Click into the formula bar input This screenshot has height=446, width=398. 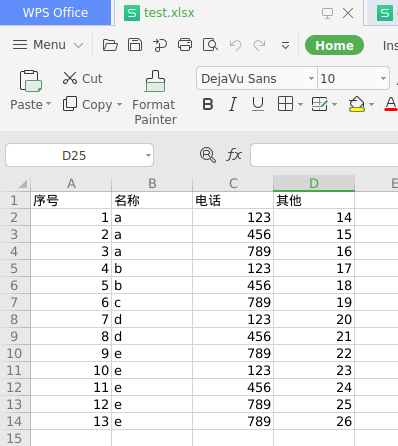click(324, 155)
